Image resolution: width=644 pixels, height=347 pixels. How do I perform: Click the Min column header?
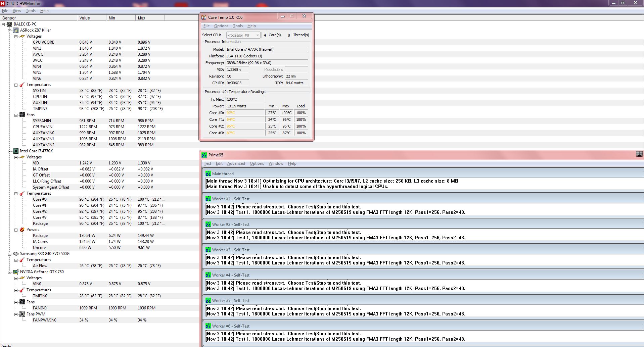tap(121, 18)
